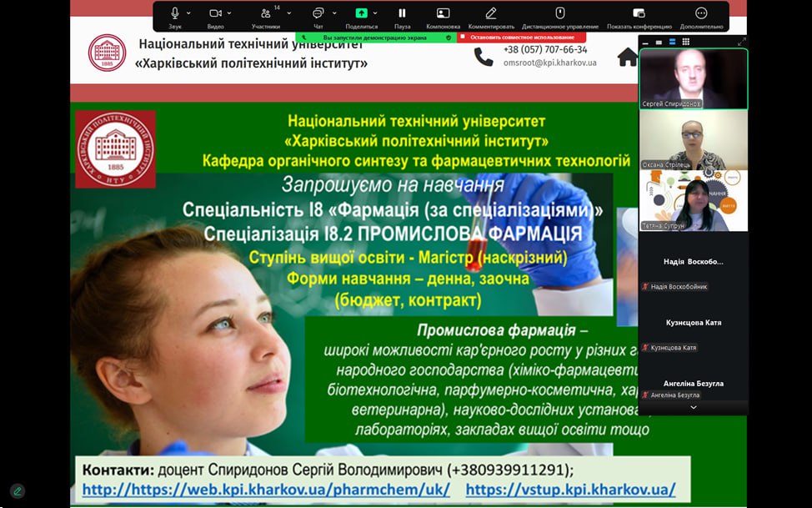
Task: Click "Спеціалізація I8.2 ПРОМИСЛОВА ФАРМАЦІЯ" text
Action: click(393, 234)
